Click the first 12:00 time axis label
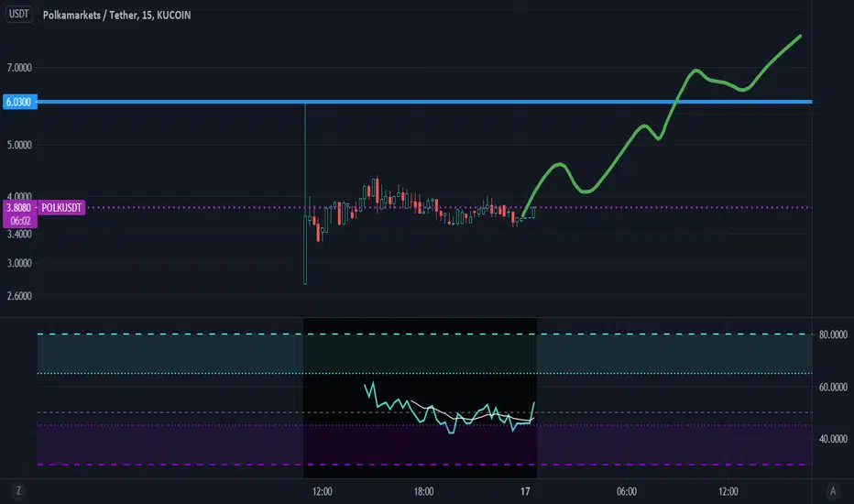The image size is (854, 504). (x=322, y=491)
